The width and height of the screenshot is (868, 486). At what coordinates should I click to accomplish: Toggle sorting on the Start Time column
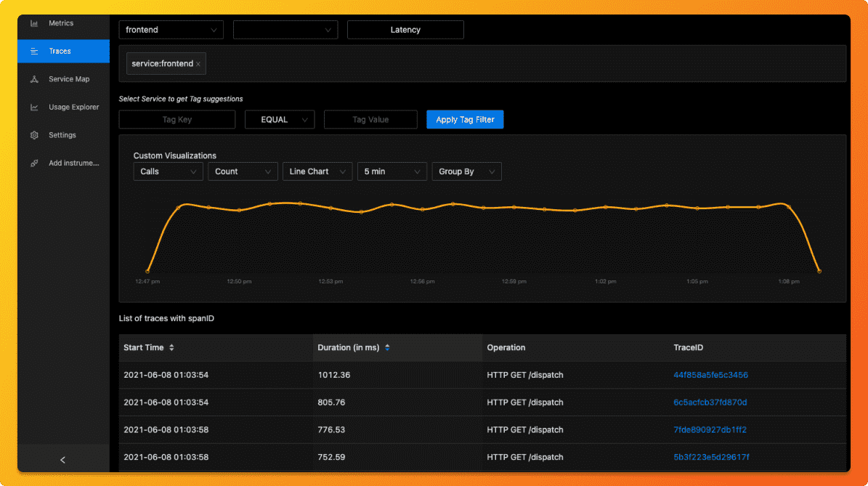[x=171, y=347]
